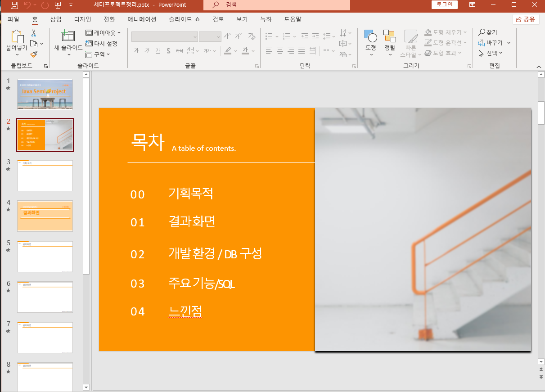Image resolution: width=545 pixels, height=392 pixels.
Task: Switch to the 디자인 tab
Action: point(83,19)
